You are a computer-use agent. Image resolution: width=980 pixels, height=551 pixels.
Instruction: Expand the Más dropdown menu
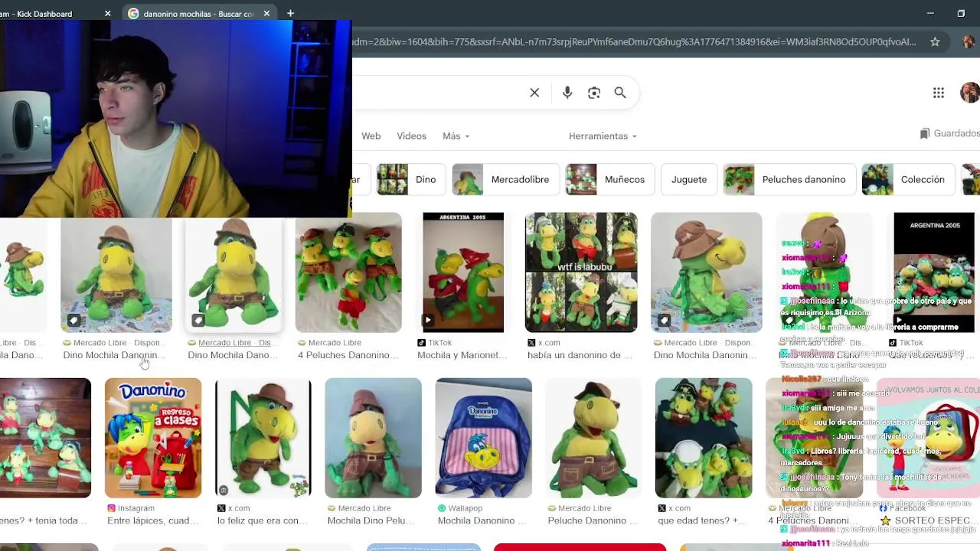pyautogui.click(x=456, y=136)
